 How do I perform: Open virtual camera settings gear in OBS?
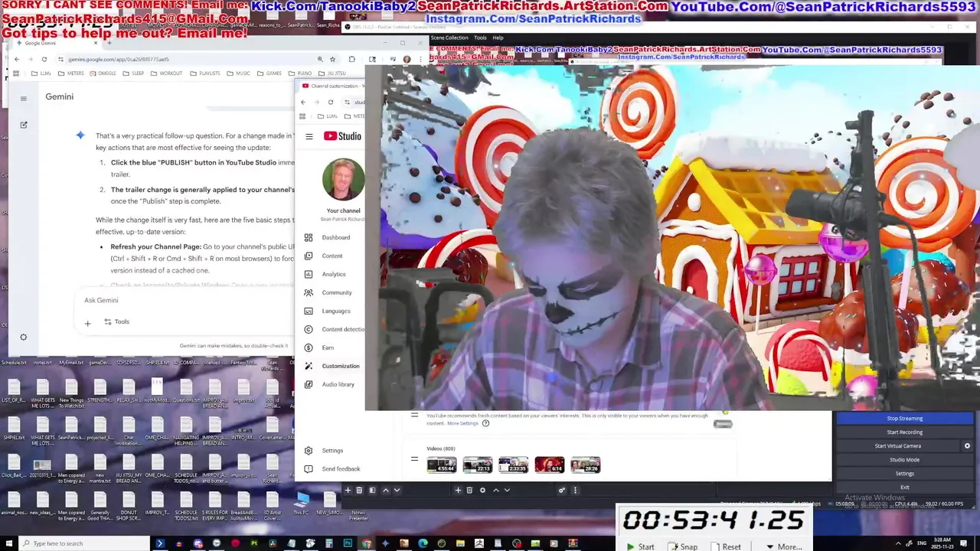point(967,446)
